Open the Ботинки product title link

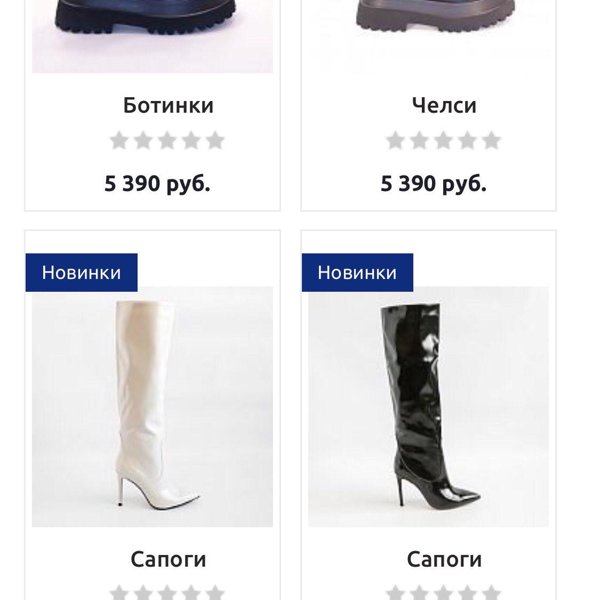(168, 105)
